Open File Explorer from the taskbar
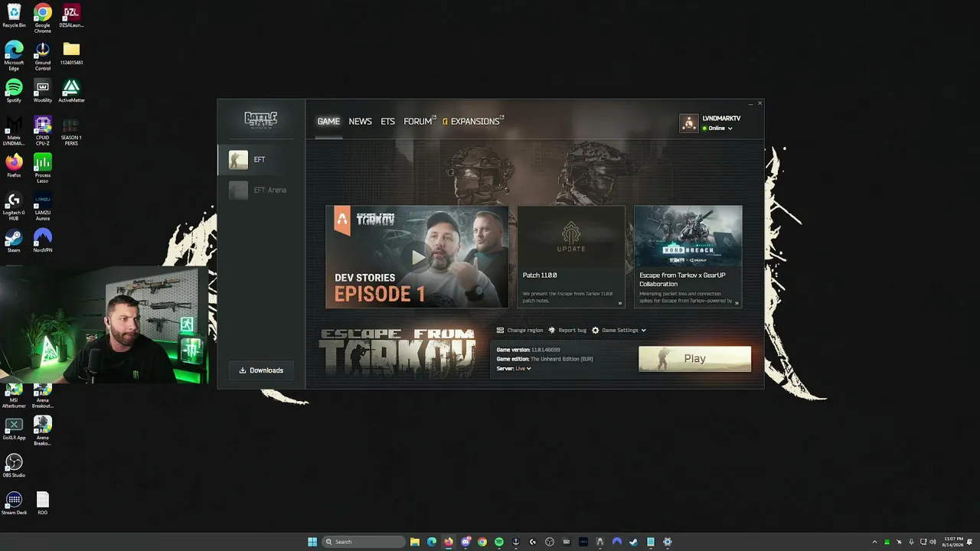Viewport: 980px width, 551px height. click(415, 542)
